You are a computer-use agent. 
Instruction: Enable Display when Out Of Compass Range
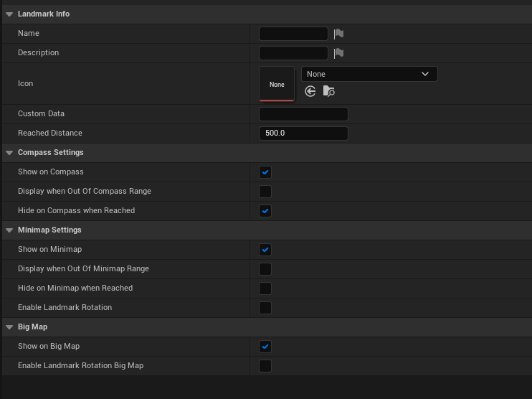click(x=265, y=192)
